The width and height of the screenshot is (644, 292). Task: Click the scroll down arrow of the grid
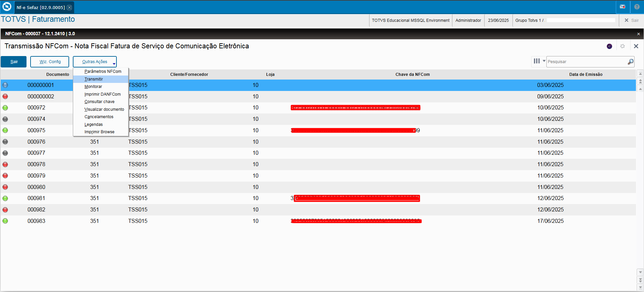pyautogui.click(x=640, y=272)
